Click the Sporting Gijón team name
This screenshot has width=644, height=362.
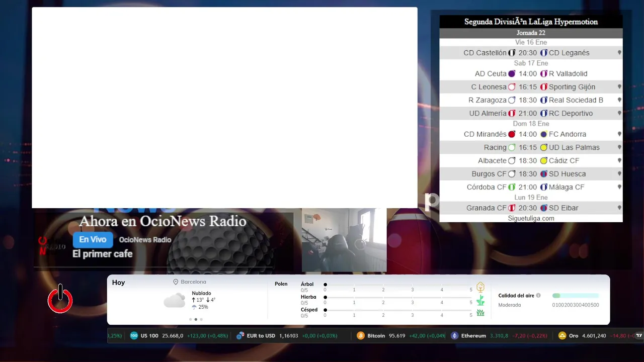coord(572,87)
